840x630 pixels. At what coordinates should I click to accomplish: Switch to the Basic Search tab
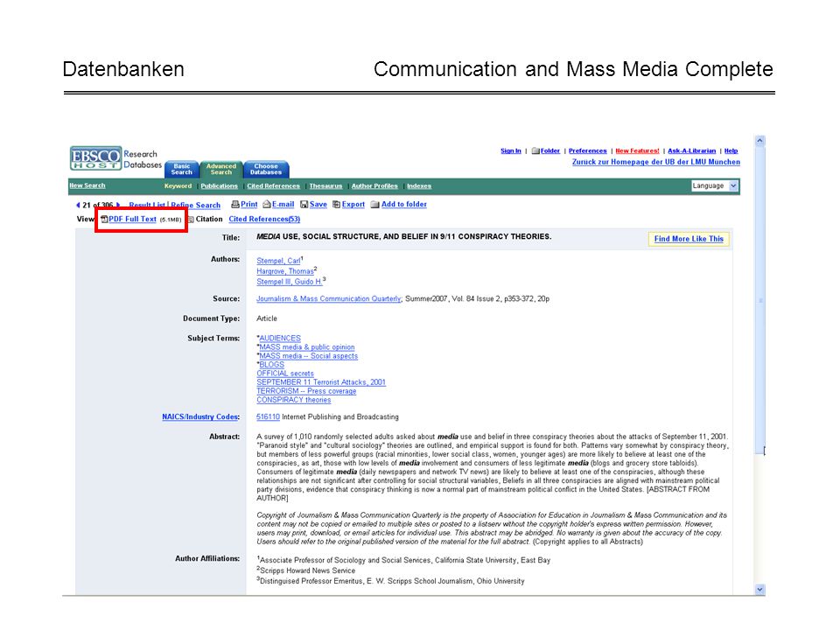(182, 169)
